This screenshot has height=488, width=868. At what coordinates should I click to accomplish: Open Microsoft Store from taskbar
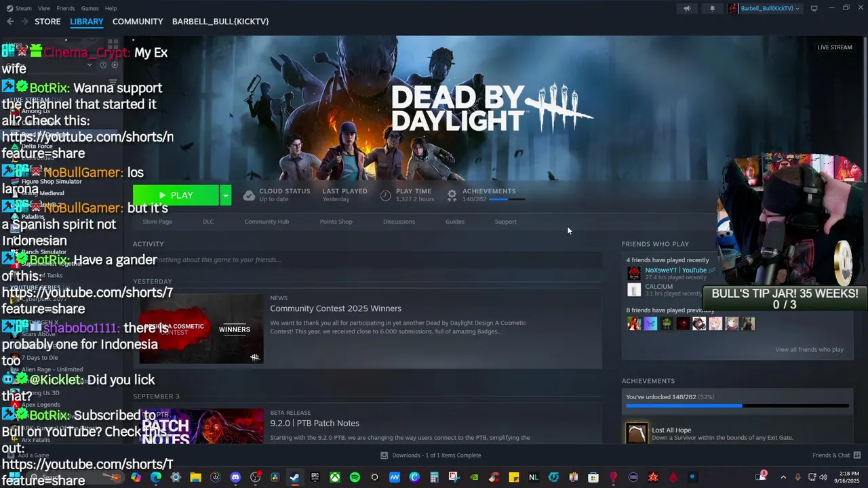593,477
